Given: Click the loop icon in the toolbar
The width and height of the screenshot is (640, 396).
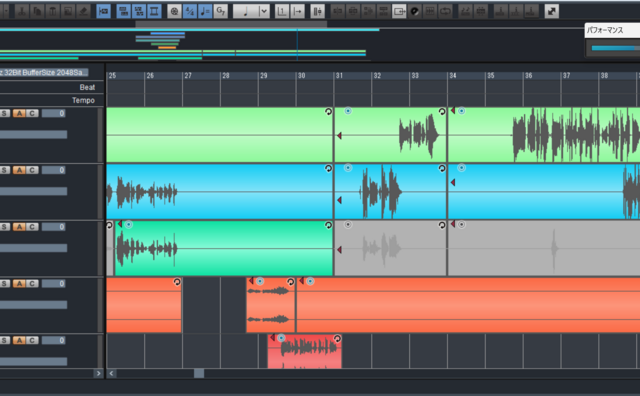Looking at the screenshot, I should point(445,11).
